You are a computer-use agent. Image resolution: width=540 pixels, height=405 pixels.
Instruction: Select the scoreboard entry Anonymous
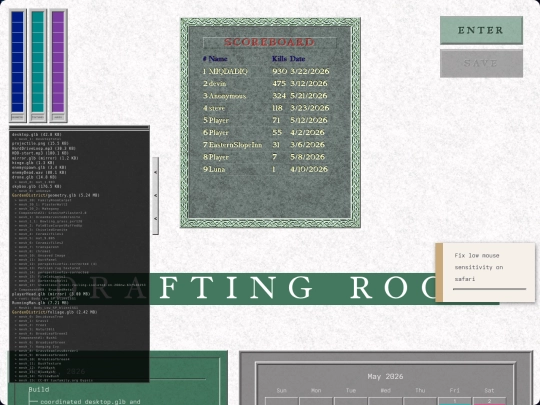(227, 96)
